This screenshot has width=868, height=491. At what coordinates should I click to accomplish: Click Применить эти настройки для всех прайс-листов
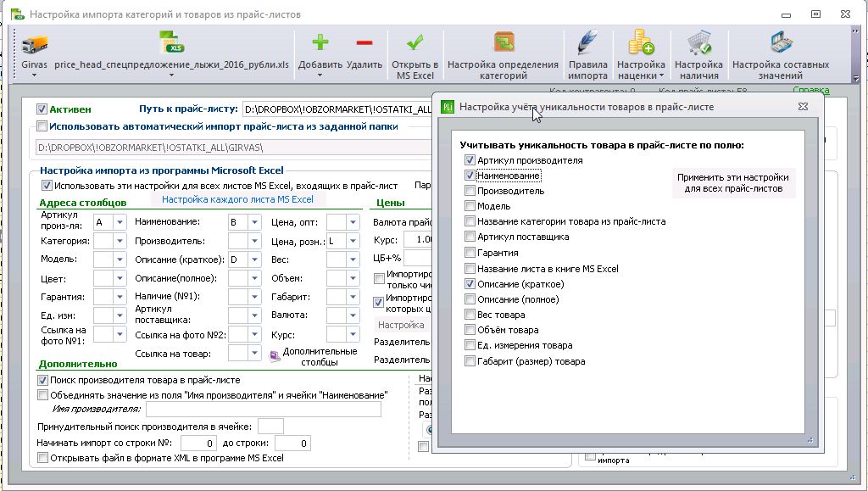pos(733,182)
